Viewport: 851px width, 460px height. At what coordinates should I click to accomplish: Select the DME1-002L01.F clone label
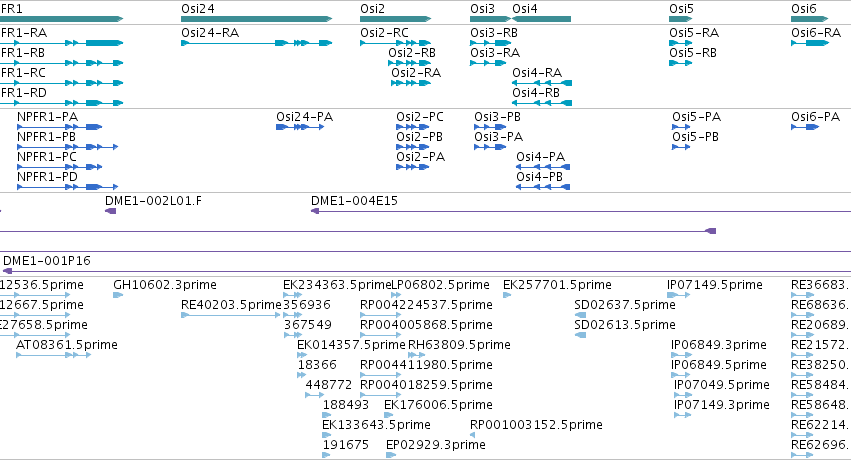153,201
